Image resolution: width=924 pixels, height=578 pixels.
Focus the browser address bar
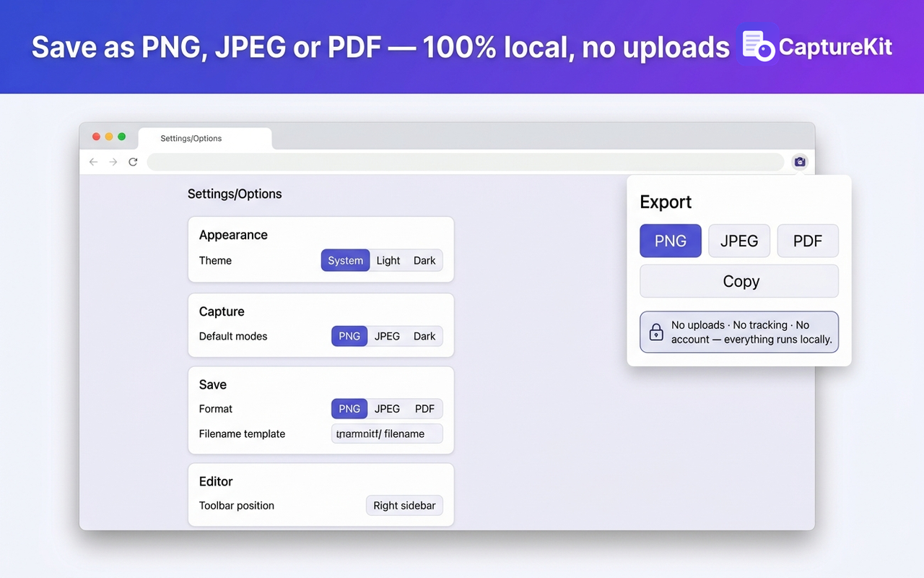click(x=466, y=162)
